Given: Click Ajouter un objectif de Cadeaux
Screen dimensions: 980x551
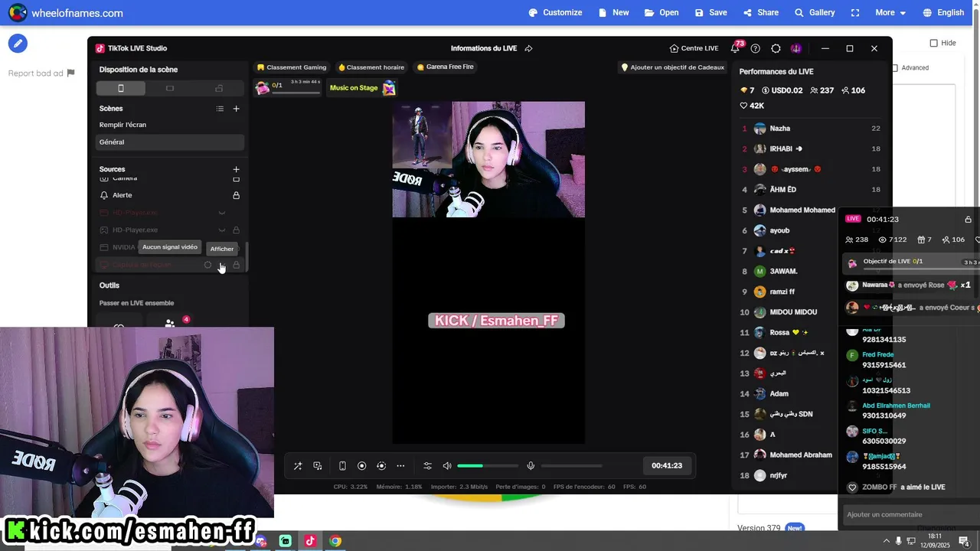Looking at the screenshot, I should tap(672, 67).
